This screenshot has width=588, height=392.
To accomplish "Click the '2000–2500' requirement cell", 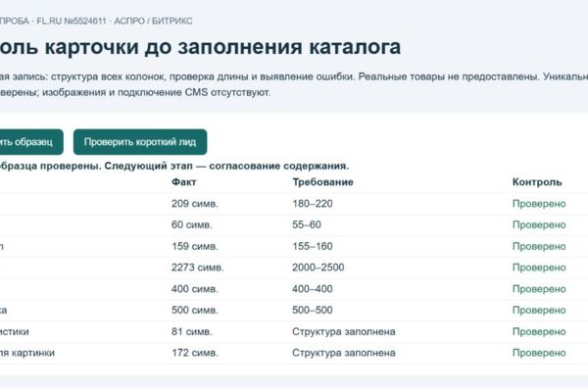I will (318, 268).
